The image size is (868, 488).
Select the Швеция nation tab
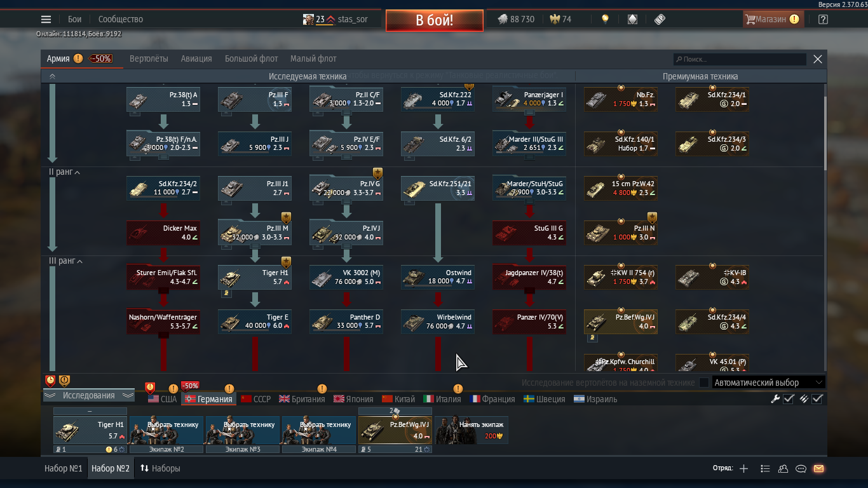(544, 399)
